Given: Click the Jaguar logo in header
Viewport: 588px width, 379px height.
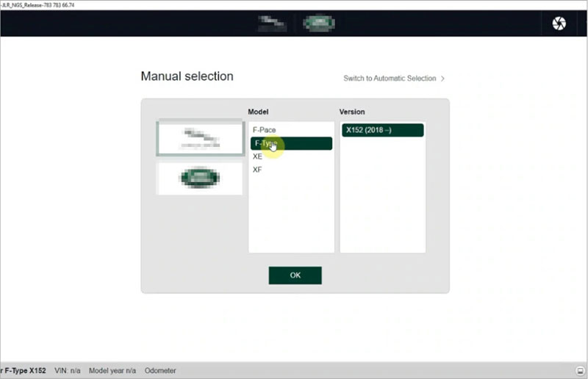Looking at the screenshot, I should (272, 24).
